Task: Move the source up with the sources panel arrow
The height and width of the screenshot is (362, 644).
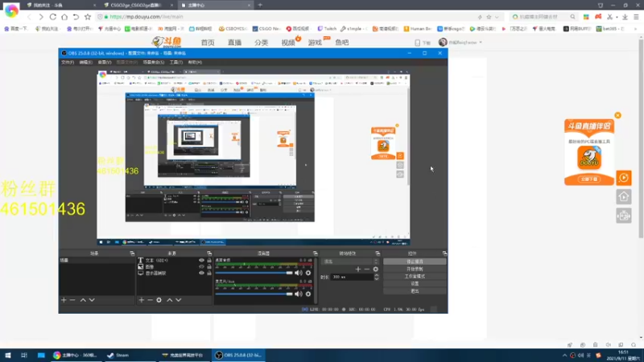Action: pyautogui.click(x=170, y=300)
